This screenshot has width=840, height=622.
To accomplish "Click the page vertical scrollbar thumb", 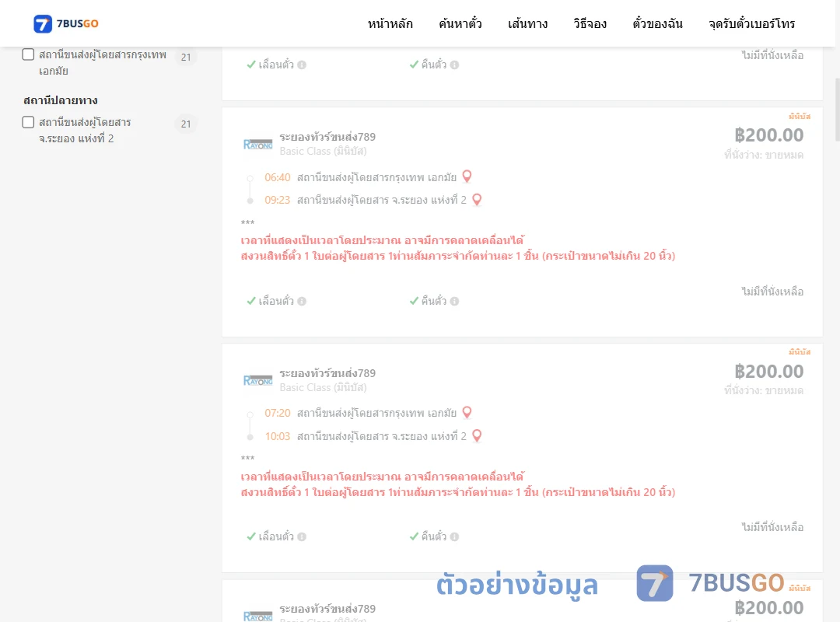I will coord(837,110).
